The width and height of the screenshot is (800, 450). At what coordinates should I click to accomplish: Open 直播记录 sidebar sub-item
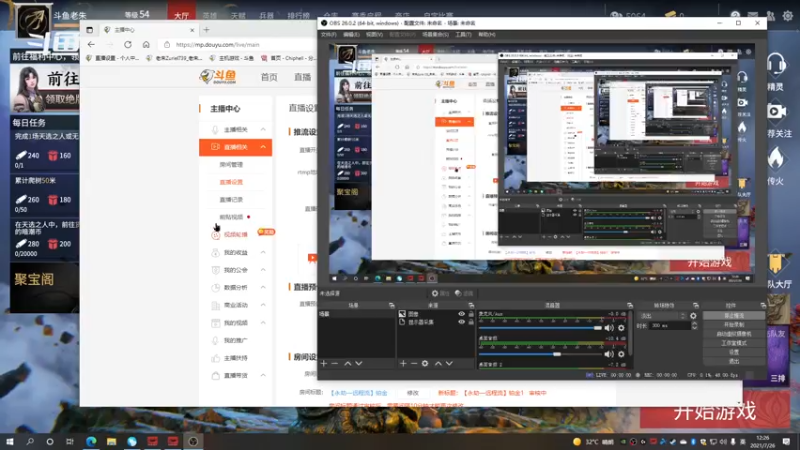coord(231,199)
